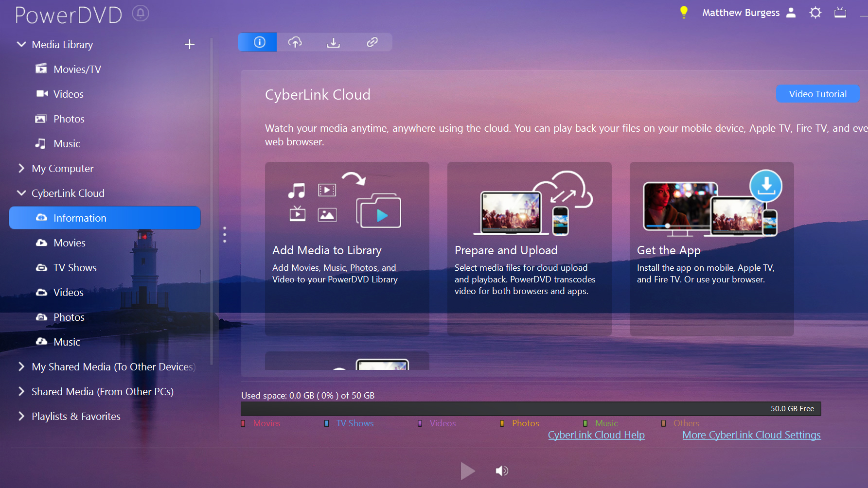868x488 pixels.
Task: Click the '50.0 GB Free' label
Action: tap(792, 409)
